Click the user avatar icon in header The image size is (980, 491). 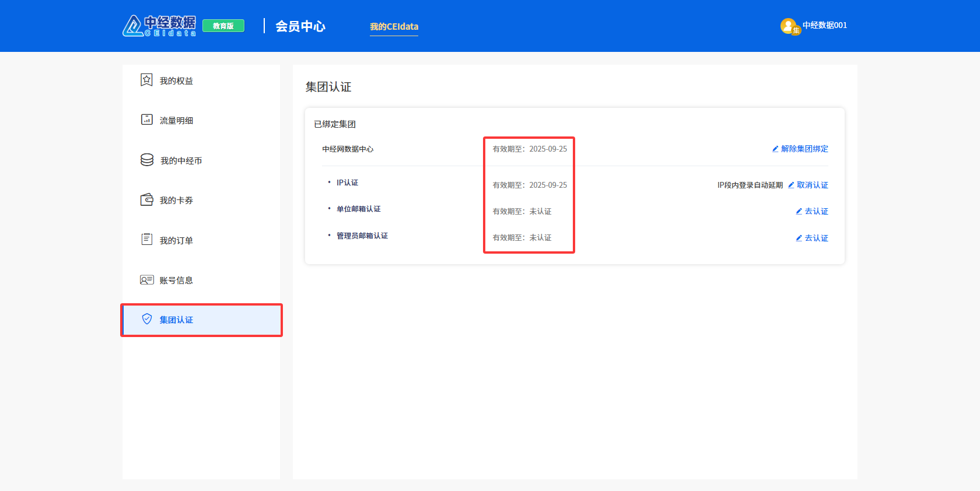click(x=789, y=26)
